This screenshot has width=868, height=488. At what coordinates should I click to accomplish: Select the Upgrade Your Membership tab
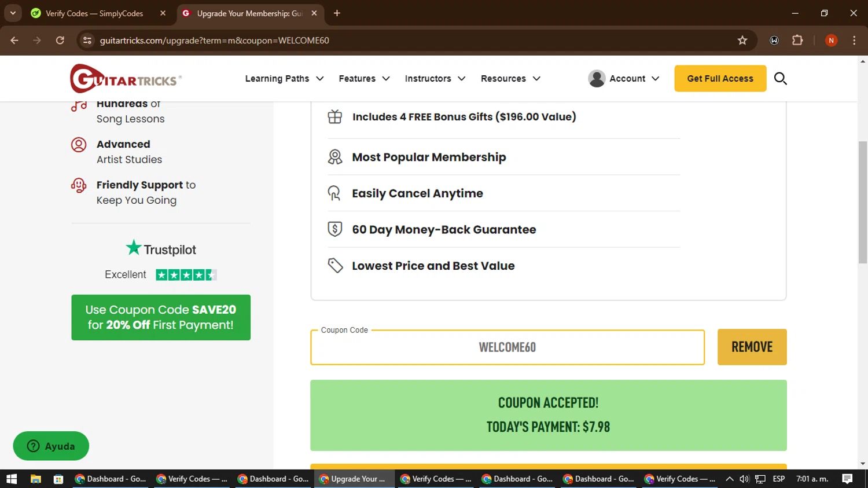[x=249, y=13]
